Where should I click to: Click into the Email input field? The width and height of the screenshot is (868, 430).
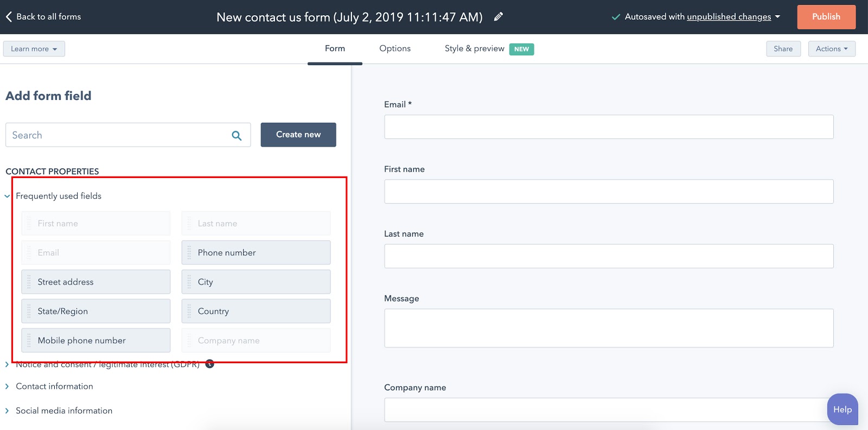point(608,127)
